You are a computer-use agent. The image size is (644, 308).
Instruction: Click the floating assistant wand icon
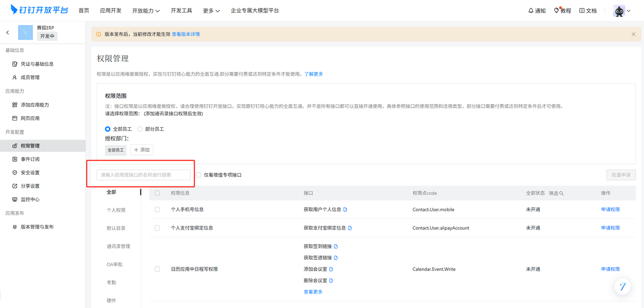622,286
